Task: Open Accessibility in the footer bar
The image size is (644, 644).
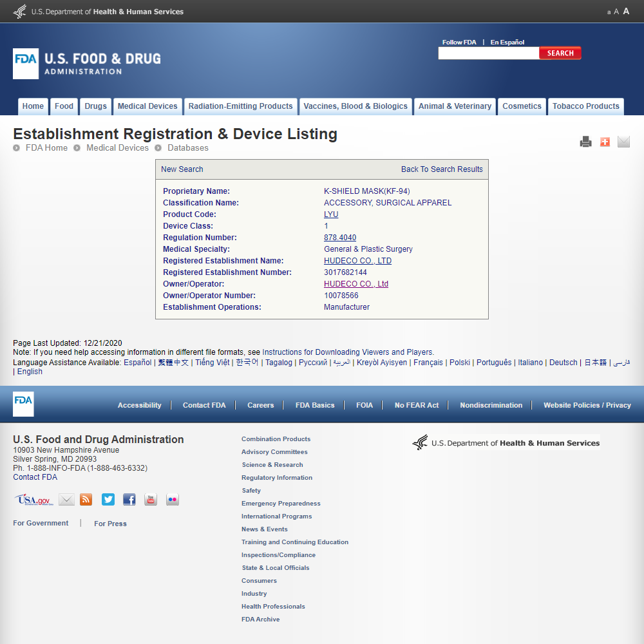Action: click(139, 405)
